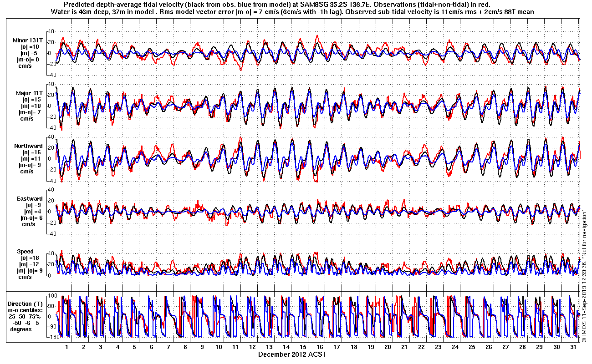Click the '-50 -6 5' centile values
This screenshot has width=592, height=364.
click(27, 323)
